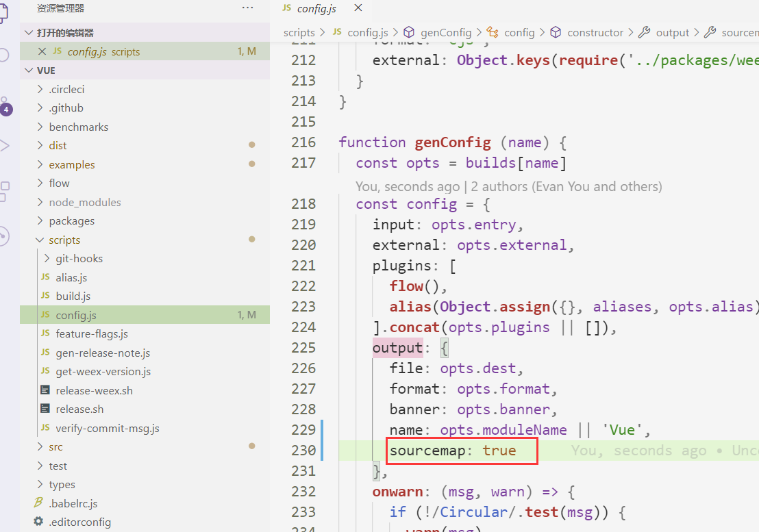This screenshot has width=759, height=532.
Task: Open gen-release-note.js file
Action: point(102,353)
